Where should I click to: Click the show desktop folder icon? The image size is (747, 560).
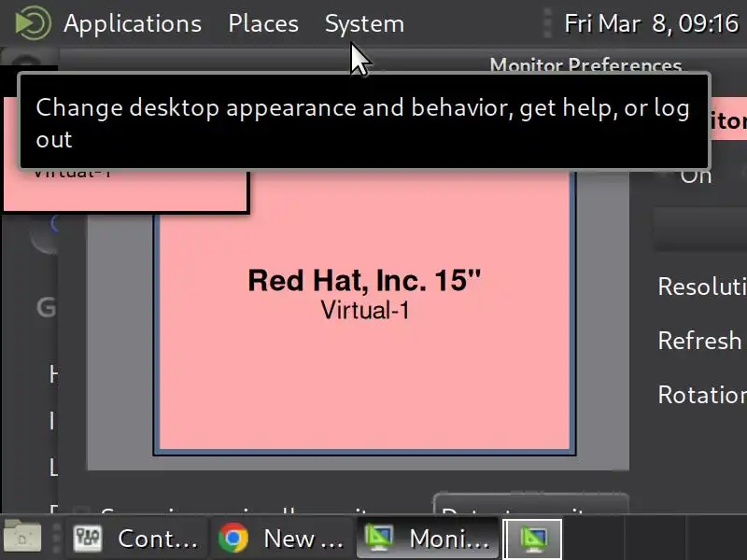(22, 536)
